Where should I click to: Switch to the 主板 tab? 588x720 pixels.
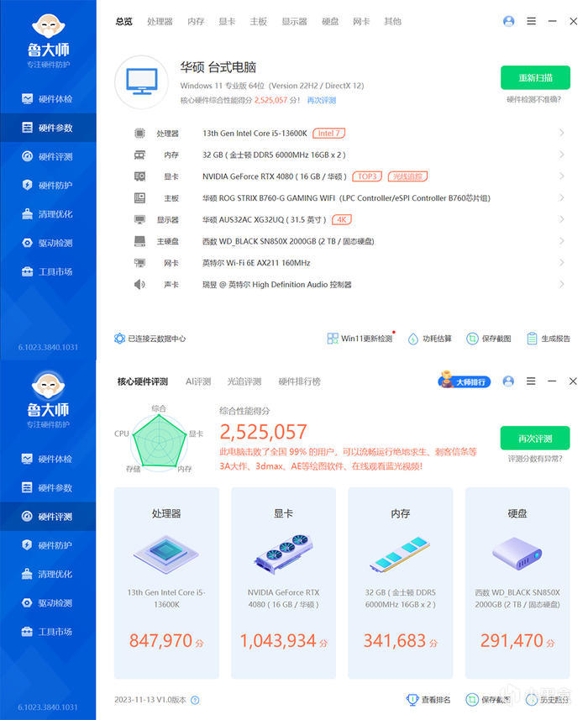point(259,21)
